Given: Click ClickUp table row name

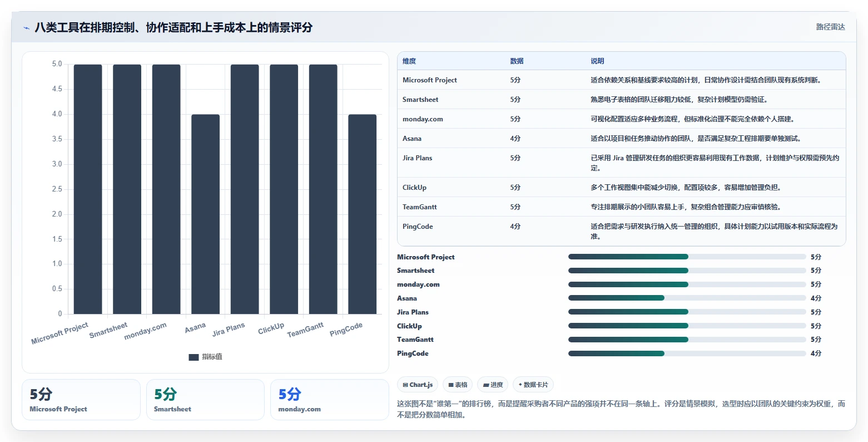Looking at the screenshot, I should click(414, 188).
